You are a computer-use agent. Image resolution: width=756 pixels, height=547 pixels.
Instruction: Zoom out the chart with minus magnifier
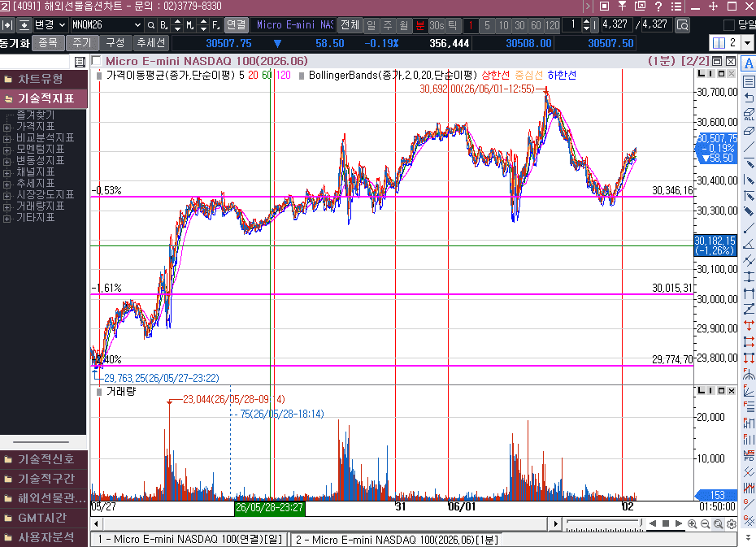coord(705,524)
